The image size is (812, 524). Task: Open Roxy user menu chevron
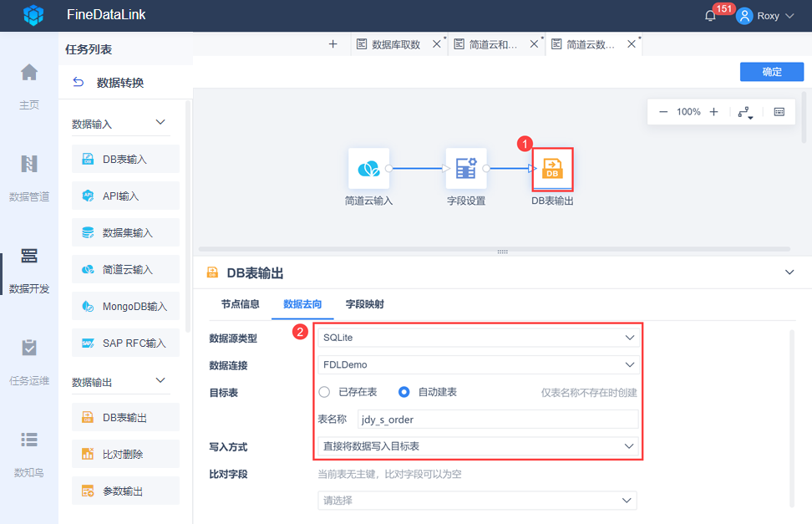tap(789, 16)
